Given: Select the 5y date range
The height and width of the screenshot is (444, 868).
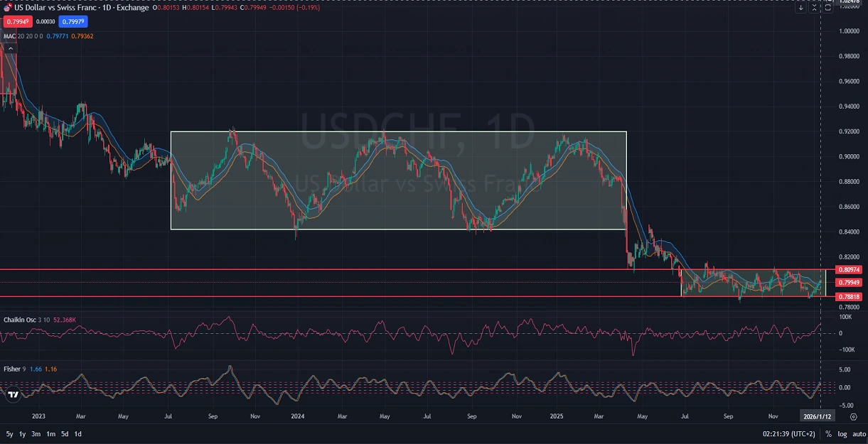Looking at the screenshot, I should click(x=10, y=434).
